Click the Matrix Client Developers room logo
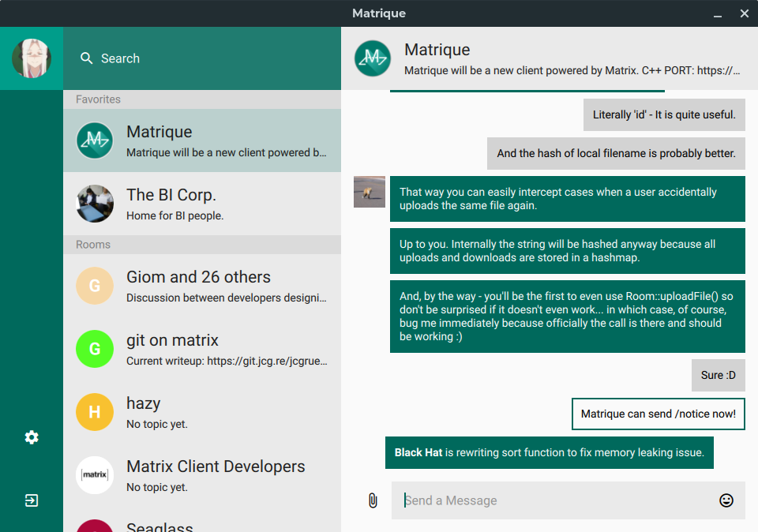Image resolution: width=758 pixels, height=532 pixels. pos(95,475)
